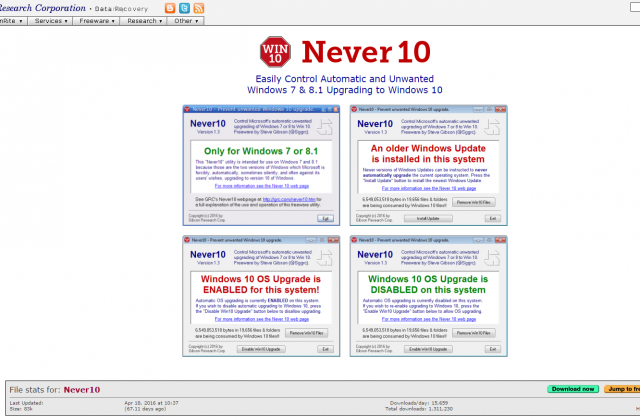Click Exit button in older-update screenshot

493,218
